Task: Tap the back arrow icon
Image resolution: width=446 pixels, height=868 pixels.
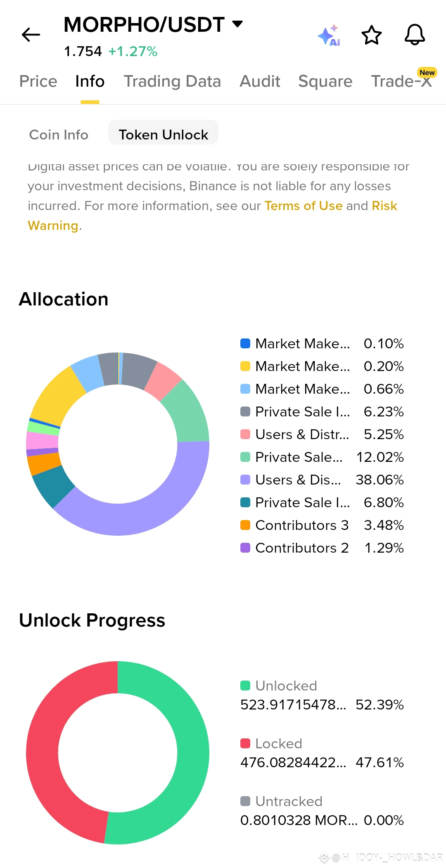Action: (31, 35)
